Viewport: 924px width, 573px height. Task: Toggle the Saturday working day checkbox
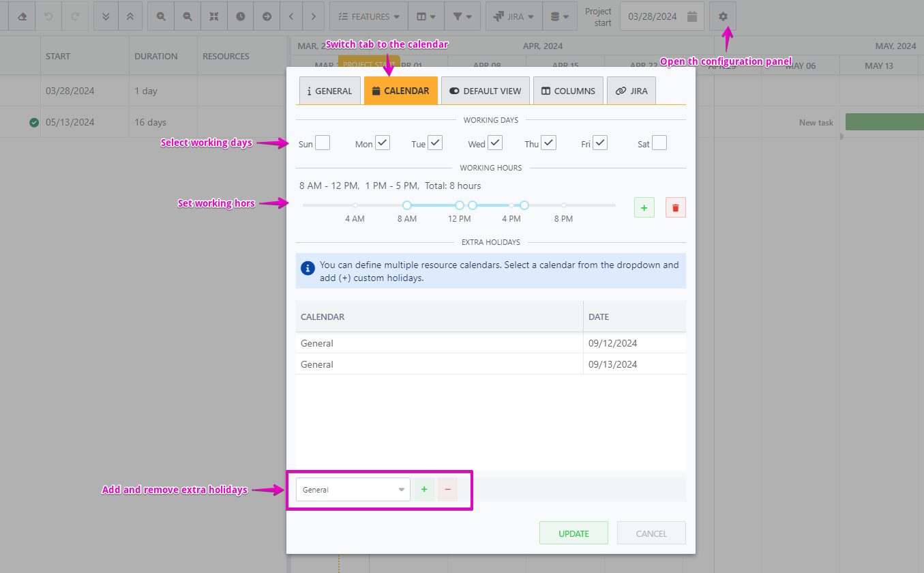coord(659,143)
